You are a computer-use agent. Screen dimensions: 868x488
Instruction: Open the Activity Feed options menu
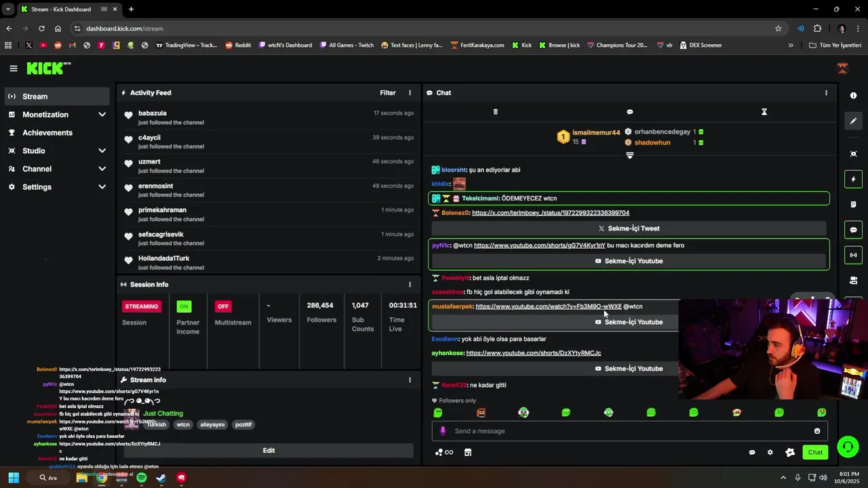point(410,93)
